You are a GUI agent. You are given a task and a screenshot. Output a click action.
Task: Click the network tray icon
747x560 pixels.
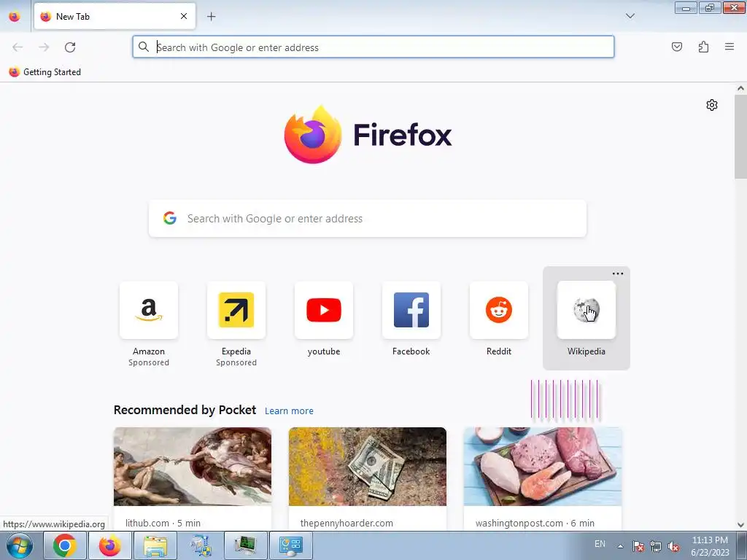coord(656,547)
